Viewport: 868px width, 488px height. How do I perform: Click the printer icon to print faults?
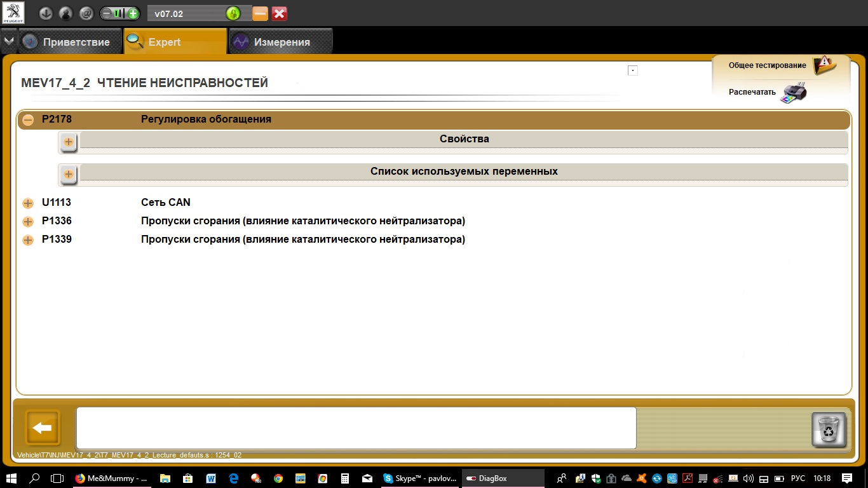793,93
